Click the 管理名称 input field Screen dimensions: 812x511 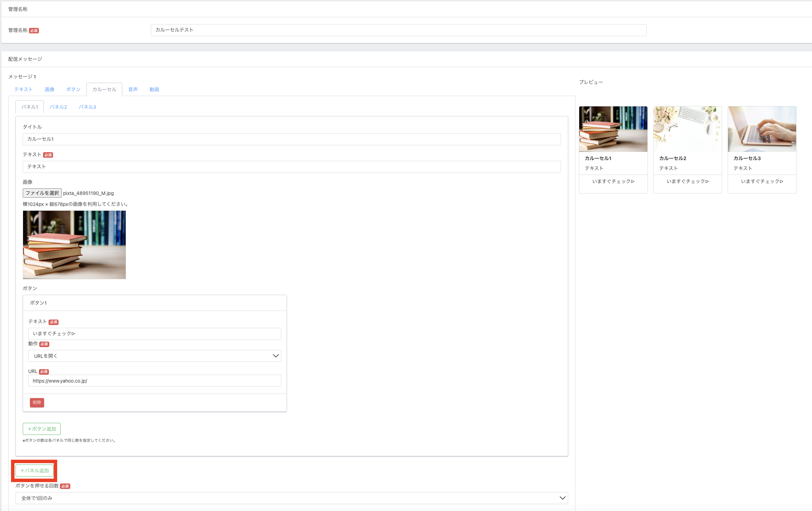click(x=398, y=30)
